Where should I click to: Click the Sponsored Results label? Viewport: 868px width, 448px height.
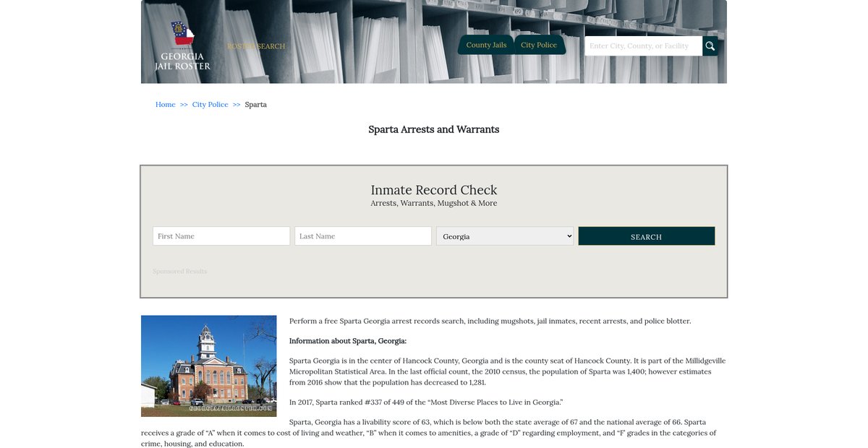click(179, 272)
